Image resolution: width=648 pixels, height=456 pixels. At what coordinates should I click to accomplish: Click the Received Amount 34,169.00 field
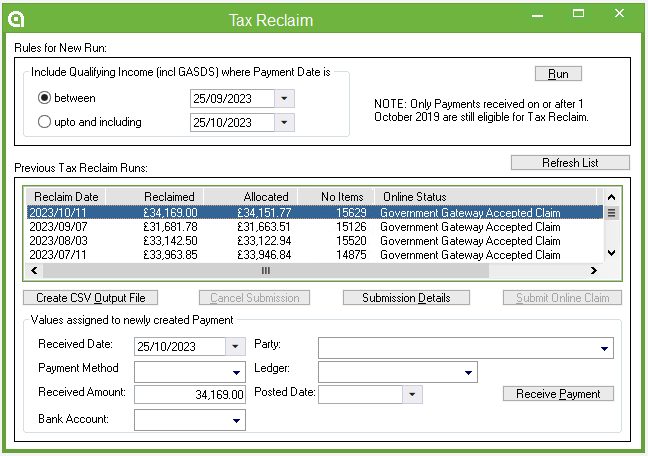[x=190, y=394]
